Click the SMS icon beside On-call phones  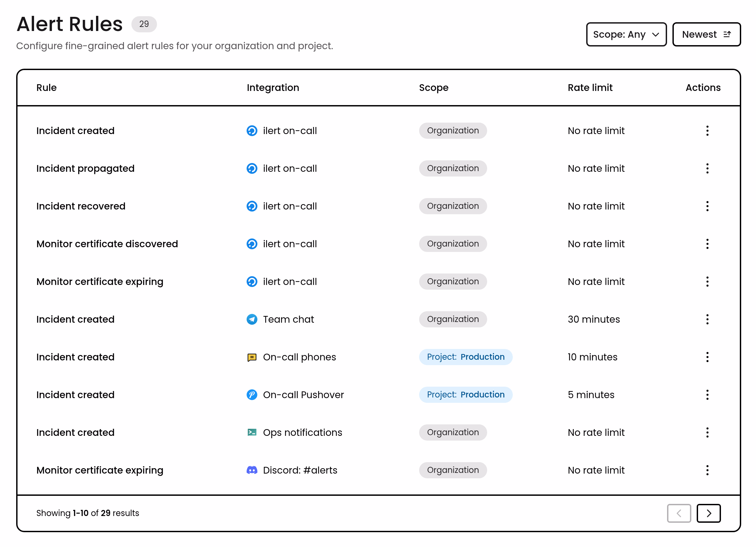(x=252, y=357)
